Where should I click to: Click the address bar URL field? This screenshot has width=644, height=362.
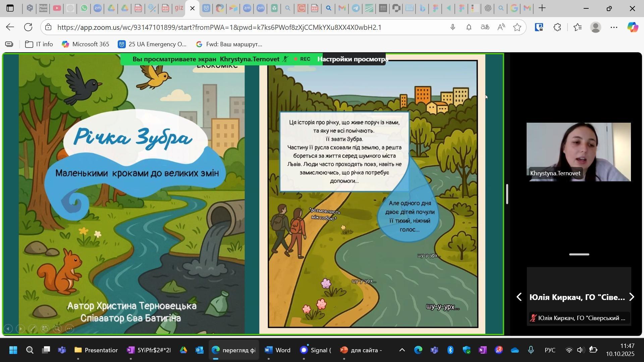click(x=218, y=27)
